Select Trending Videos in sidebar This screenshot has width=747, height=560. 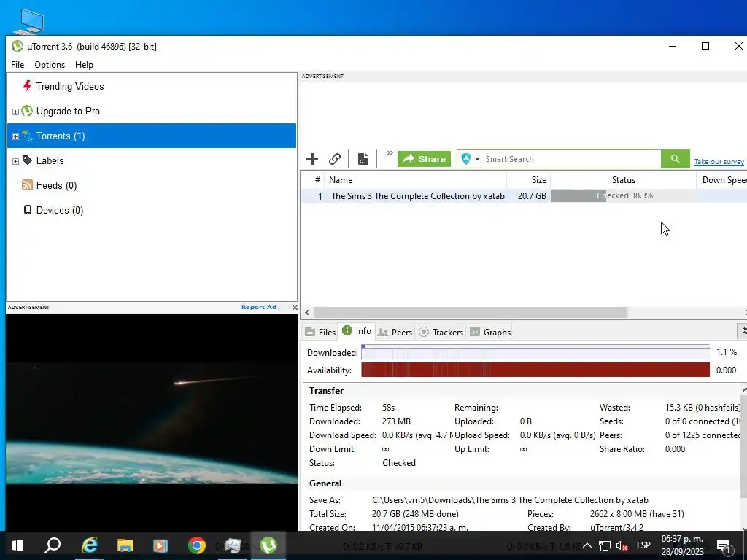(x=69, y=86)
